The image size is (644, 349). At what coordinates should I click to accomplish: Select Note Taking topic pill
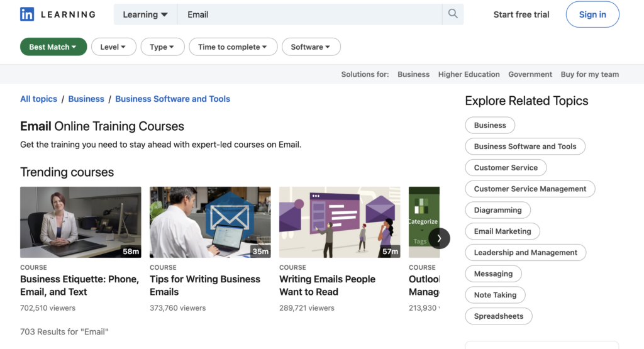click(495, 295)
